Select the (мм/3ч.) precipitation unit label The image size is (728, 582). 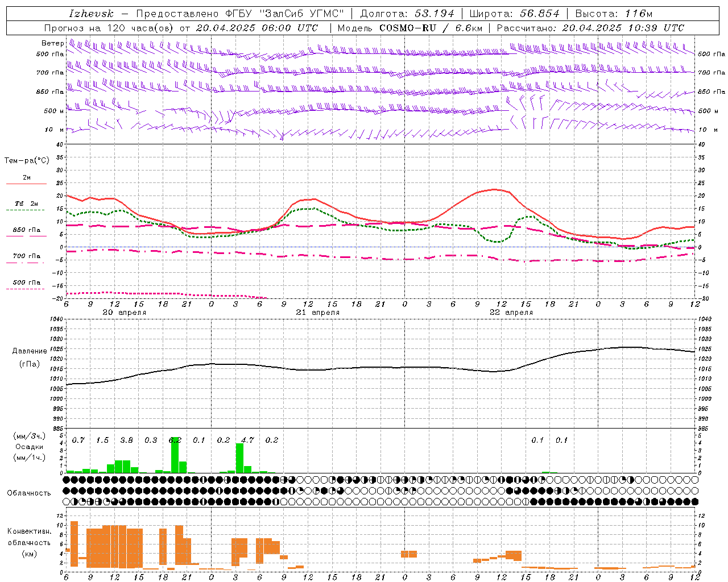[x=28, y=436]
